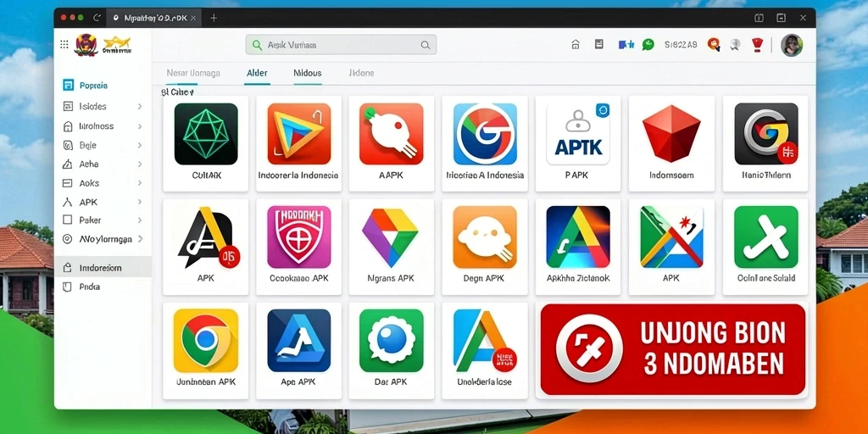This screenshot has width=868, height=434.
Task: Click the orange alert icon in toolbar
Action: coord(714,45)
